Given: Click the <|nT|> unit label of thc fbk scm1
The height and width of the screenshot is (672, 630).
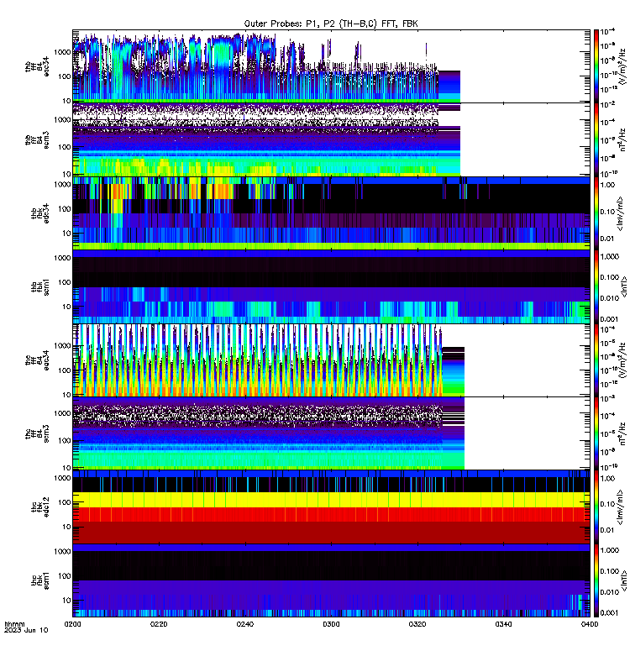Looking at the screenshot, I should pyautogui.click(x=624, y=580).
